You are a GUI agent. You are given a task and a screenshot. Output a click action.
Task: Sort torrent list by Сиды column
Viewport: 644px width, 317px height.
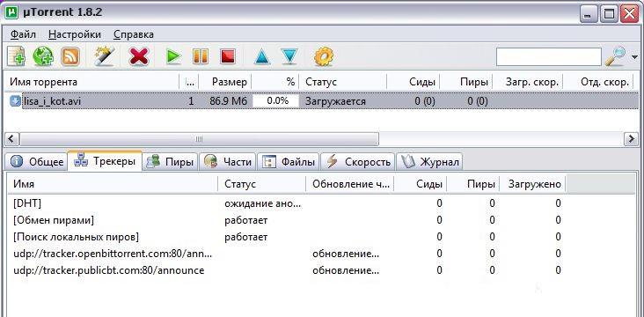413,82
